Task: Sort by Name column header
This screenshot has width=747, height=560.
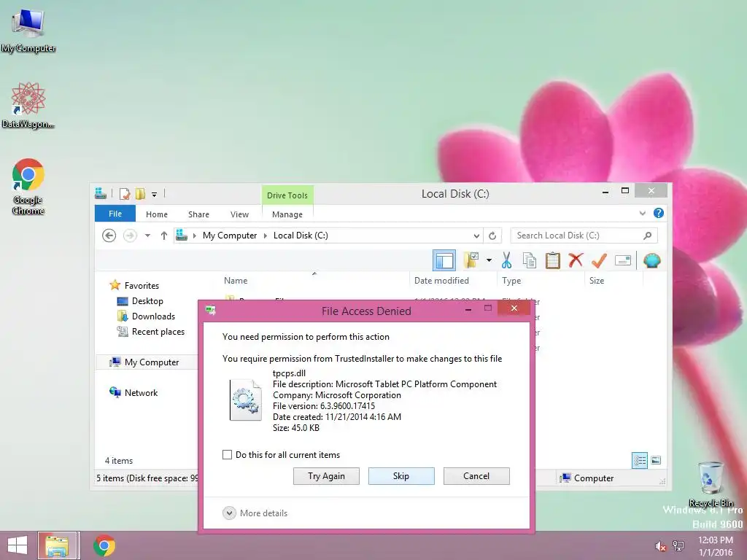Action: click(x=236, y=281)
